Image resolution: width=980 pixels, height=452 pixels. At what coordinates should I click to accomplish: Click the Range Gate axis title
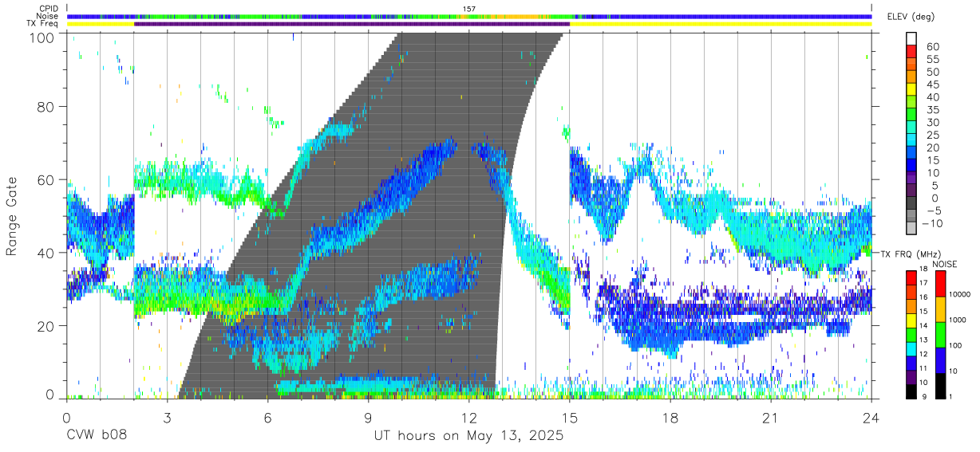[12, 216]
